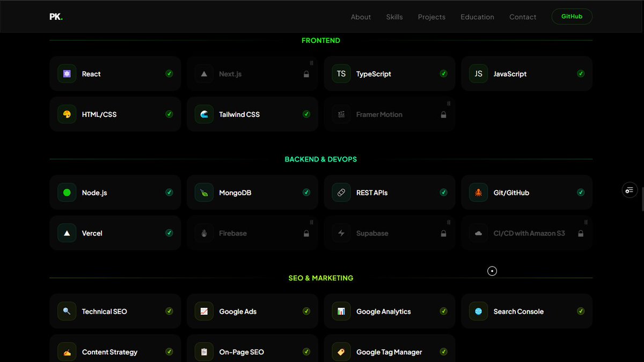The height and width of the screenshot is (362, 644).
Task: Click the HTML/CSS palette icon
Action: point(67,114)
